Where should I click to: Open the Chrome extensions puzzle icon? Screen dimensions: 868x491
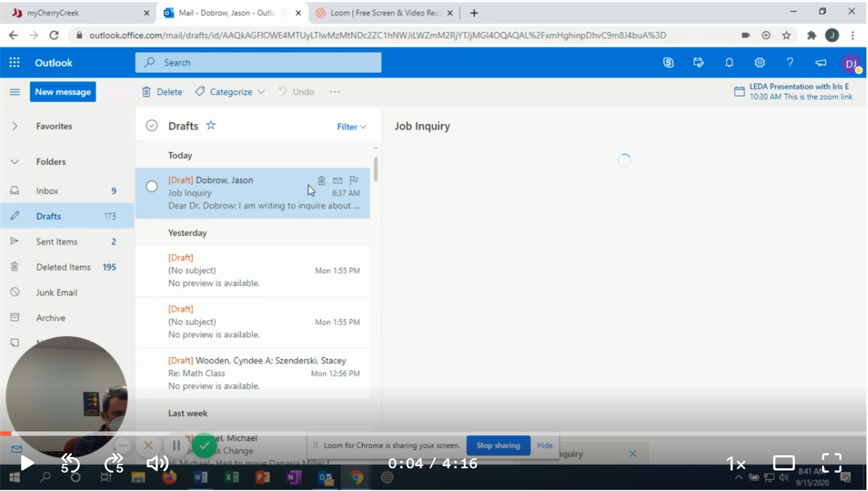click(812, 35)
